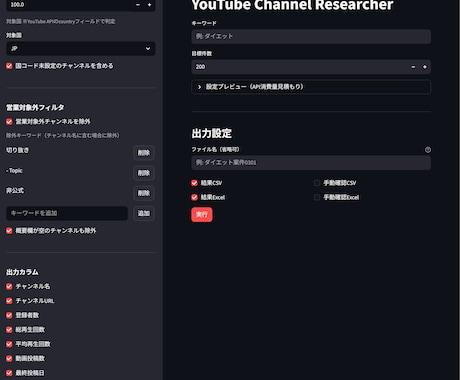Screen dimensions: 460x380
Task: Click the help icon beside ファイル名 field
Action: point(428,150)
